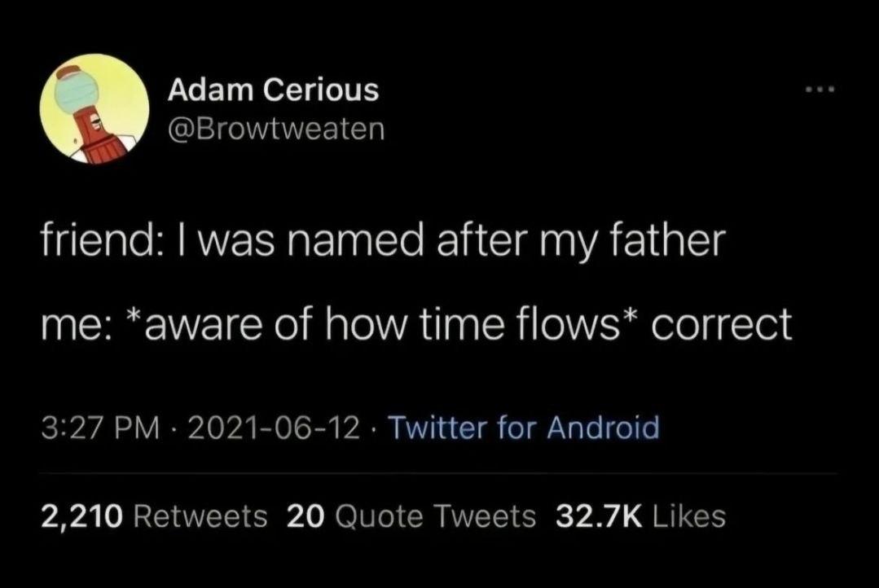Click the tweet line starting with "me:"
879x588 pixels.
pos(415,325)
